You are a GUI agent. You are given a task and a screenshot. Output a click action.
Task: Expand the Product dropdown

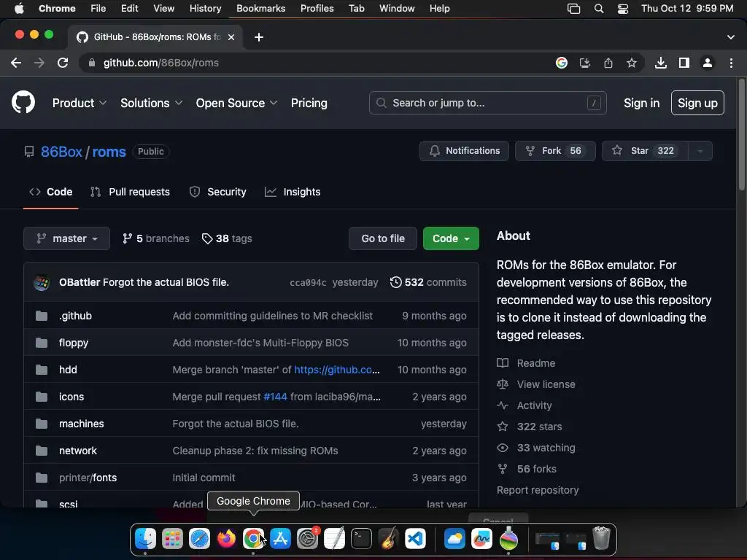click(79, 103)
